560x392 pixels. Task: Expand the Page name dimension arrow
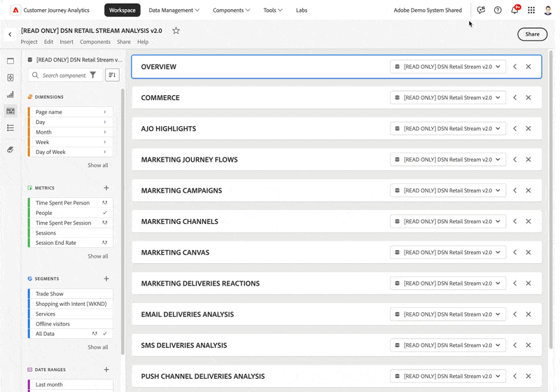[104, 112]
